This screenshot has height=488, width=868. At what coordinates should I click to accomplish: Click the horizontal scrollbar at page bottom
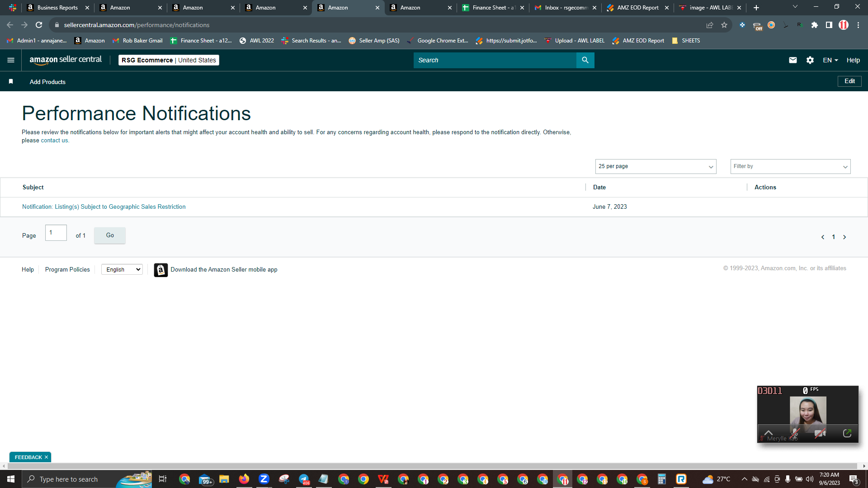click(x=432, y=466)
